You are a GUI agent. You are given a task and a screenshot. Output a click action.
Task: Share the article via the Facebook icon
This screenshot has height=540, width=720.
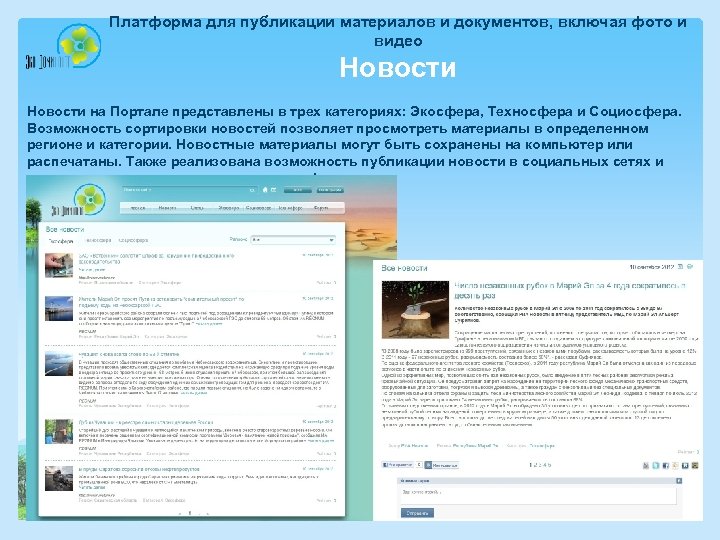point(665,466)
